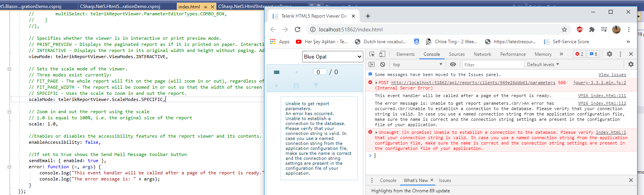Click the View issues link
This screenshot has height=195, width=644.
pos(612,75)
